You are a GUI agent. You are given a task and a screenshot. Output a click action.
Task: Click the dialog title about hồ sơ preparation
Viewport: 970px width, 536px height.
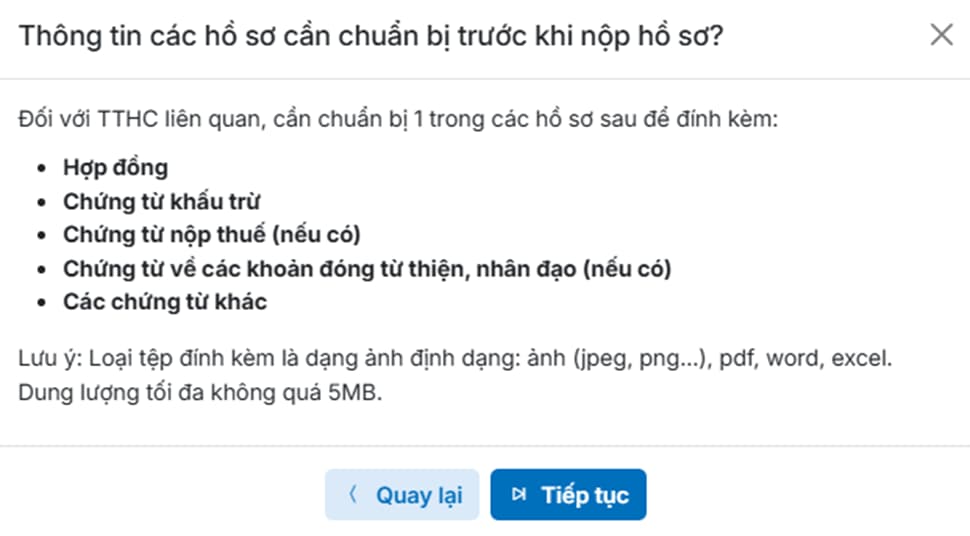[x=372, y=36]
